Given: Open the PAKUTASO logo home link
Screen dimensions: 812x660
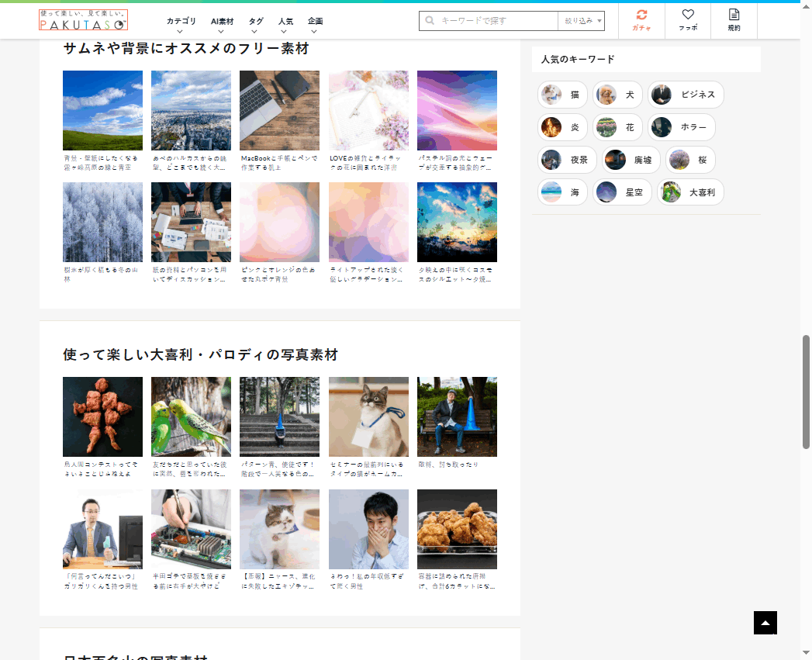Looking at the screenshot, I should click(x=83, y=20).
